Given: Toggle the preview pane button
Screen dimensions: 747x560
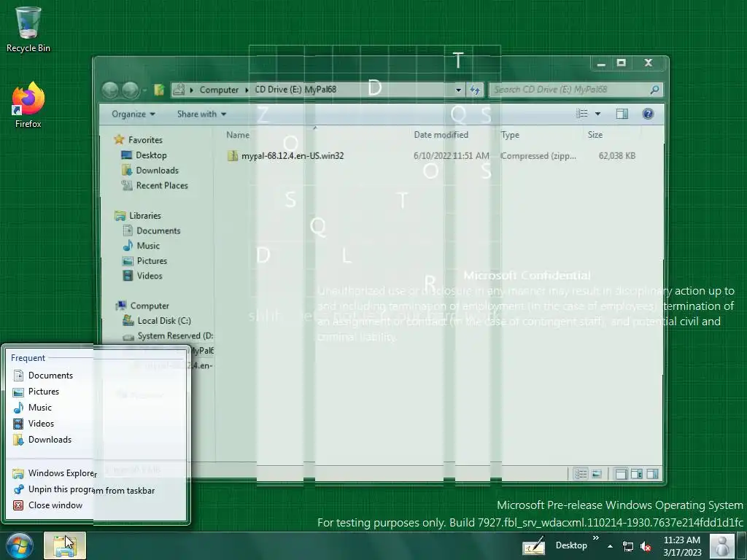Looking at the screenshot, I should [x=622, y=114].
